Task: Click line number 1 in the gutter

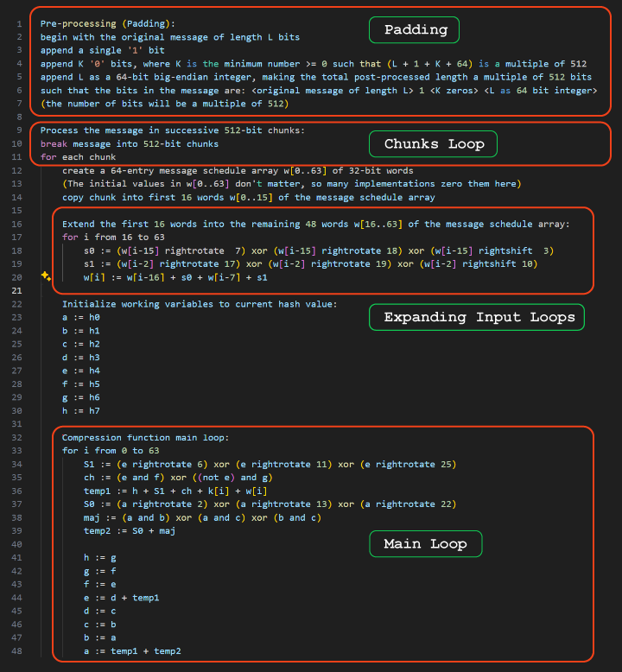Action: (18, 23)
